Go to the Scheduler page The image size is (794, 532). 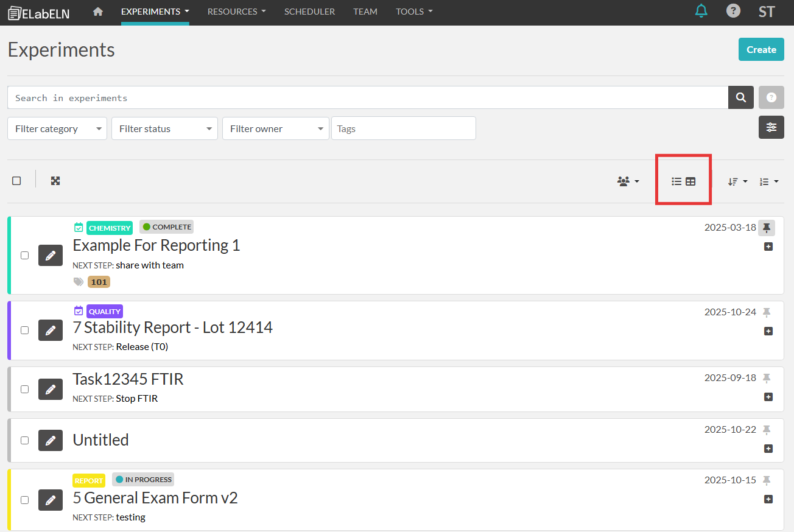pos(309,12)
